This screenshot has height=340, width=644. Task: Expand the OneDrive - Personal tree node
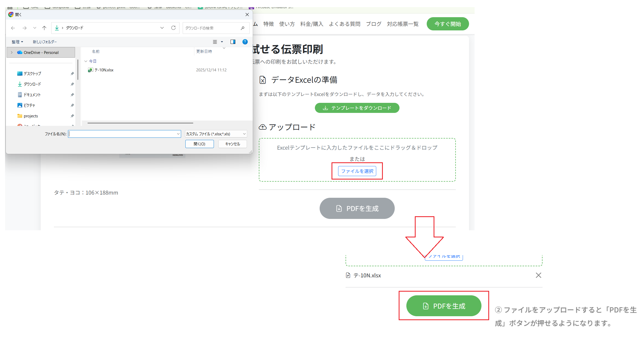click(x=12, y=53)
